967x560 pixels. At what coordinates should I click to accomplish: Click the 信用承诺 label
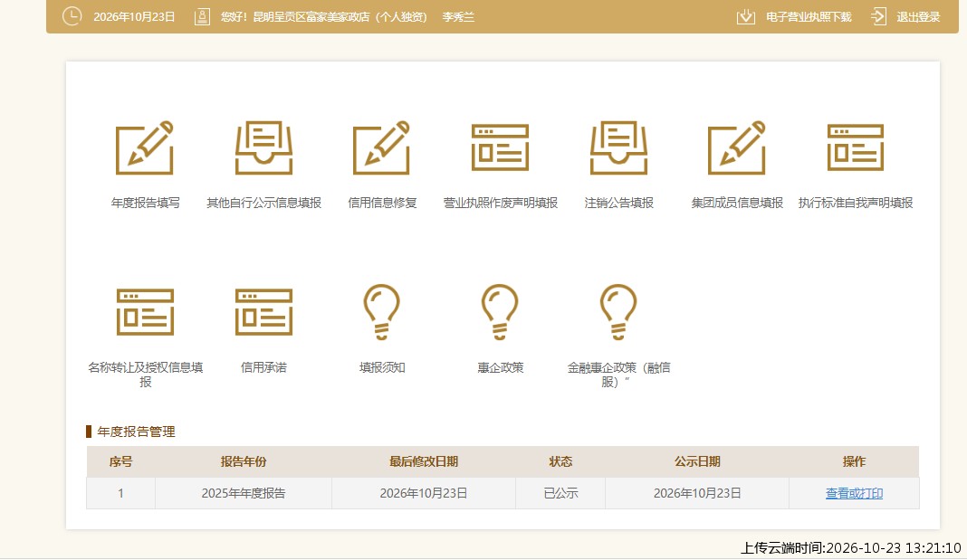264,368
